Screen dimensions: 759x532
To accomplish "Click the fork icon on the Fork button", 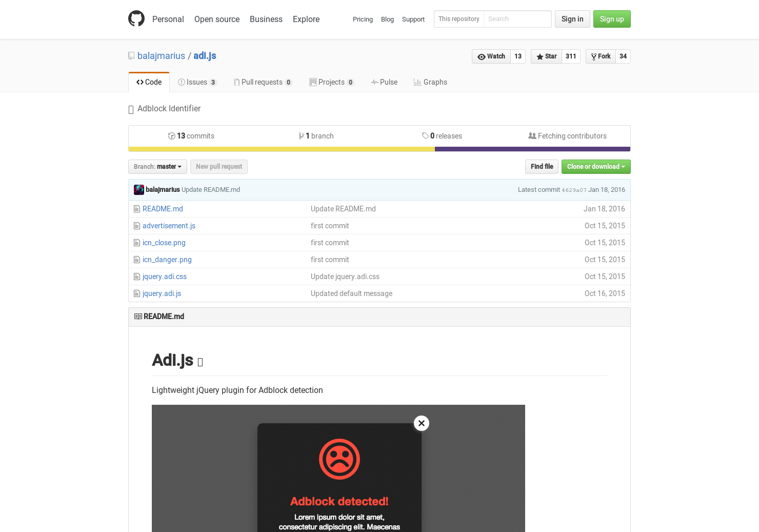I will pyautogui.click(x=594, y=56).
